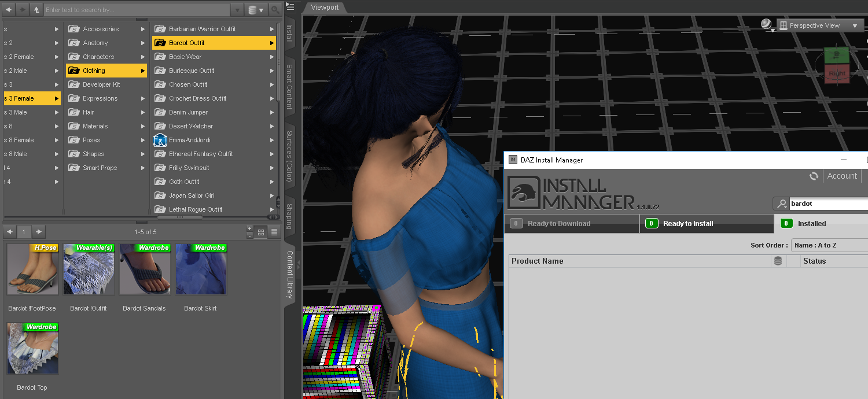Click the EmmaAndJordi figure icon
This screenshot has height=399, width=868.
click(160, 140)
